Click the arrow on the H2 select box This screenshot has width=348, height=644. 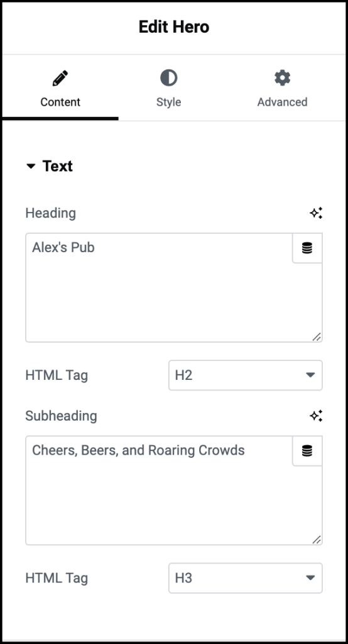coord(311,375)
